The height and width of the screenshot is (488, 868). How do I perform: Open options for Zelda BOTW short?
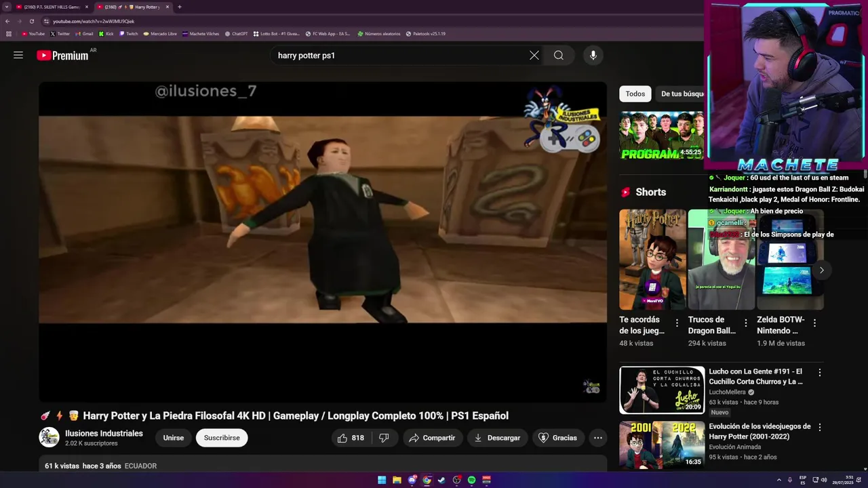(814, 323)
